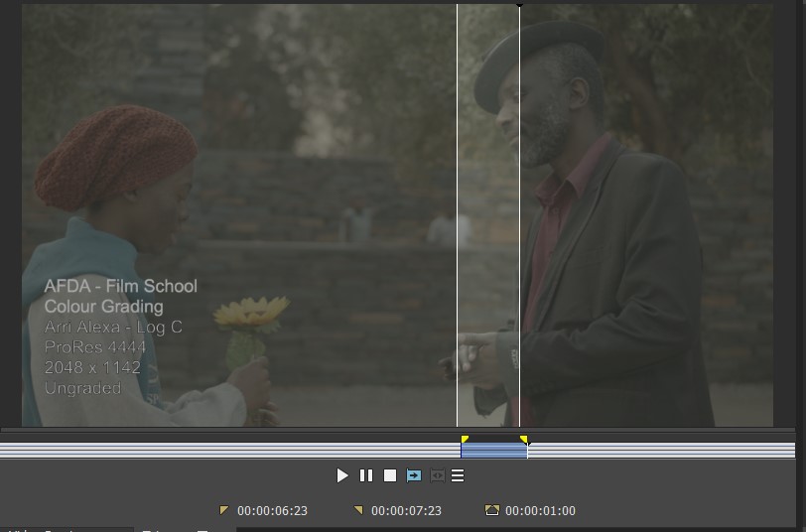This screenshot has width=806, height=532.
Task: Click the selection length icon
Action: [491, 510]
